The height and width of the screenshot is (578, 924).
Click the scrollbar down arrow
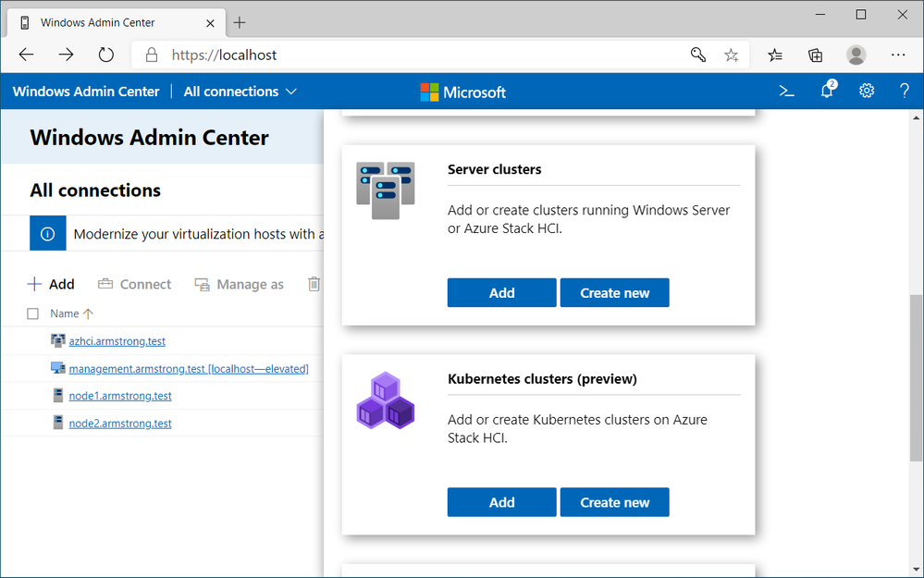tap(917, 570)
